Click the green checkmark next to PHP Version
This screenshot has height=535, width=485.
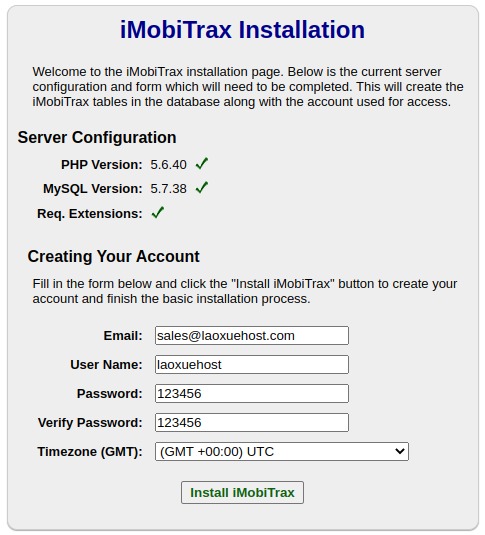click(x=202, y=164)
